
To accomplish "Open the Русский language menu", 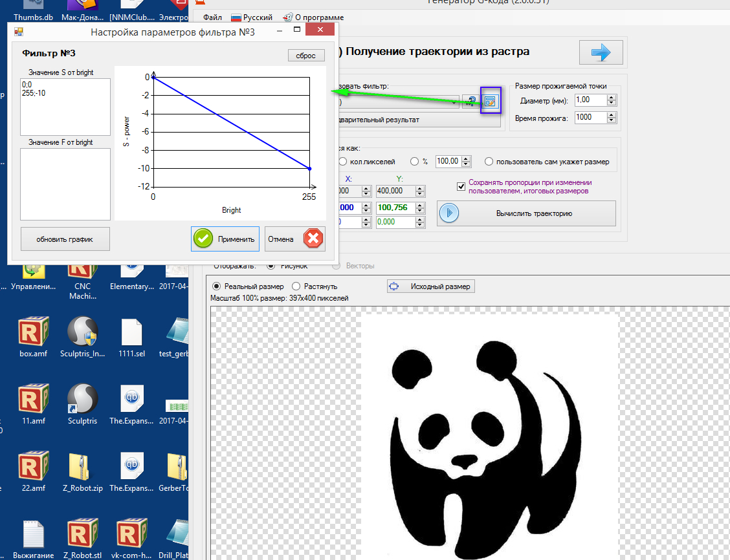I will click(252, 17).
